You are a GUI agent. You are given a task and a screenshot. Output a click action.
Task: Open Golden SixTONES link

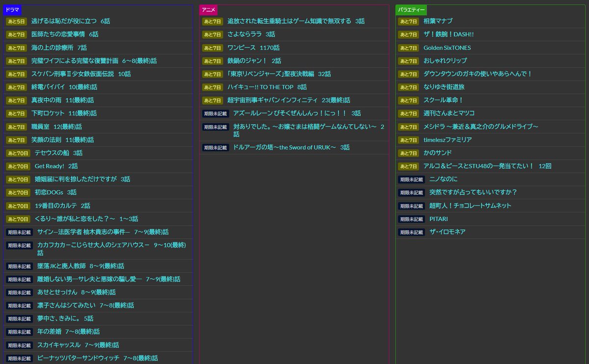pos(447,48)
